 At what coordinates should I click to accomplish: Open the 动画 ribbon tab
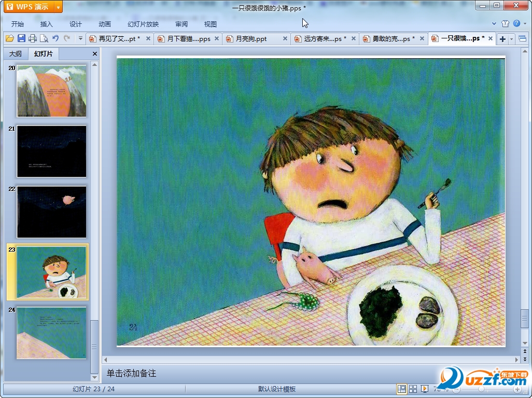pyautogui.click(x=105, y=24)
